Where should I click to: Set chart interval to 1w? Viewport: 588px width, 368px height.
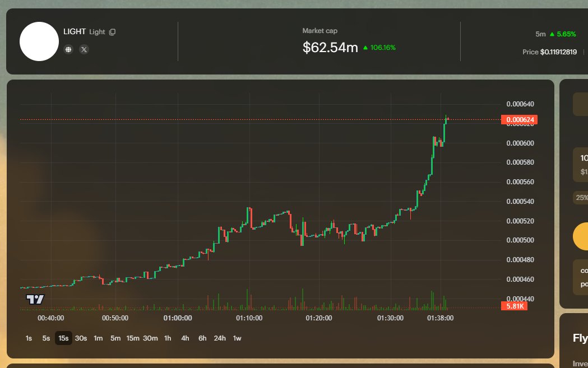coord(237,338)
